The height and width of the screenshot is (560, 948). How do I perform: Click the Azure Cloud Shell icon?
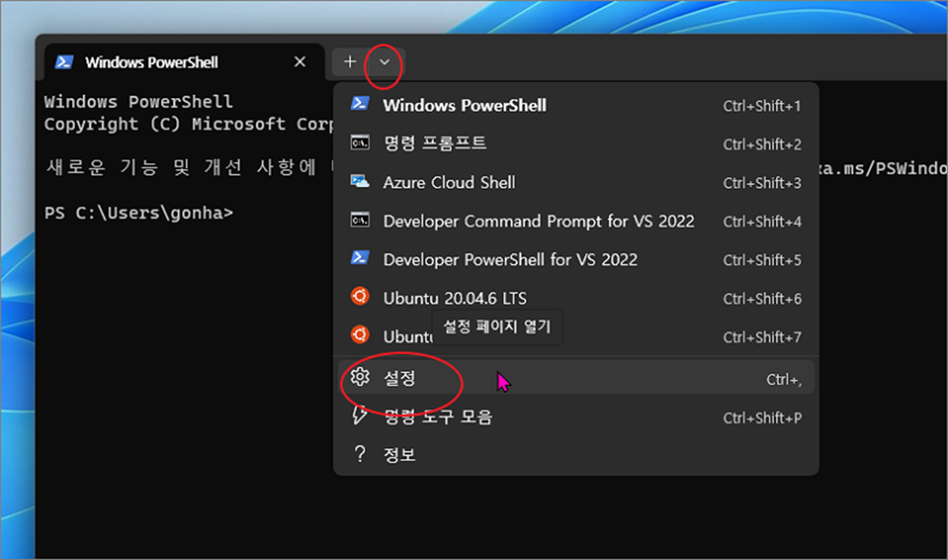(359, 181)
